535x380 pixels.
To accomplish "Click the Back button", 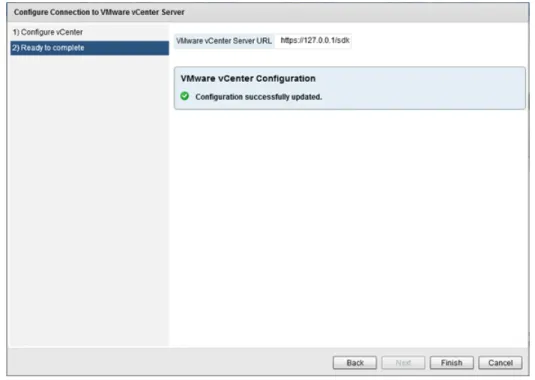I will click(355, 363).
